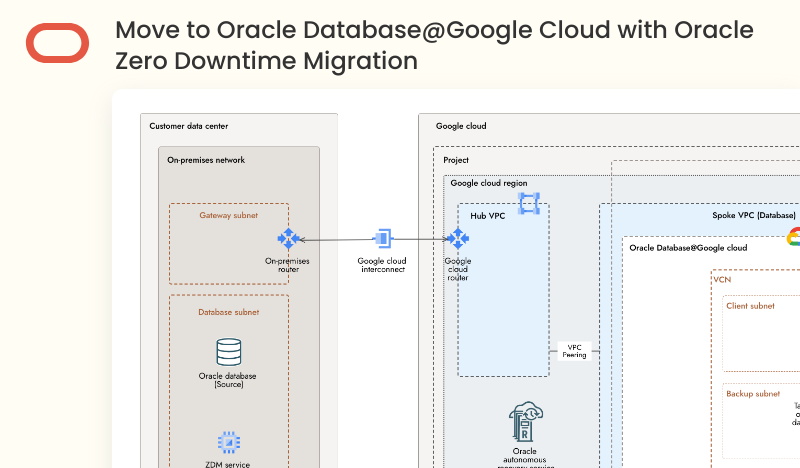800x468 pixels.
Task: Select the 'On-premises router' caption
Action: pos(287,265)
